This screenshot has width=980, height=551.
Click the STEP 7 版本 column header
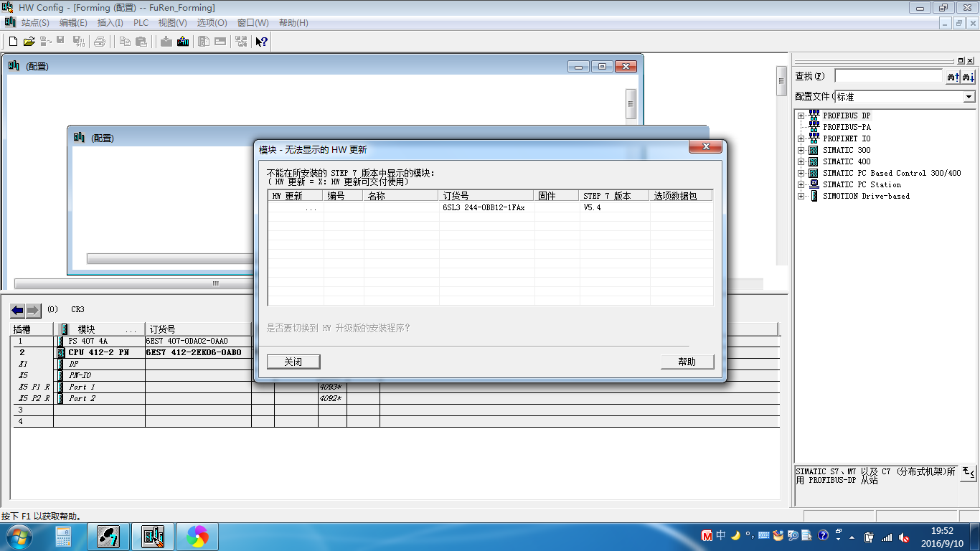tap(614, 196)
